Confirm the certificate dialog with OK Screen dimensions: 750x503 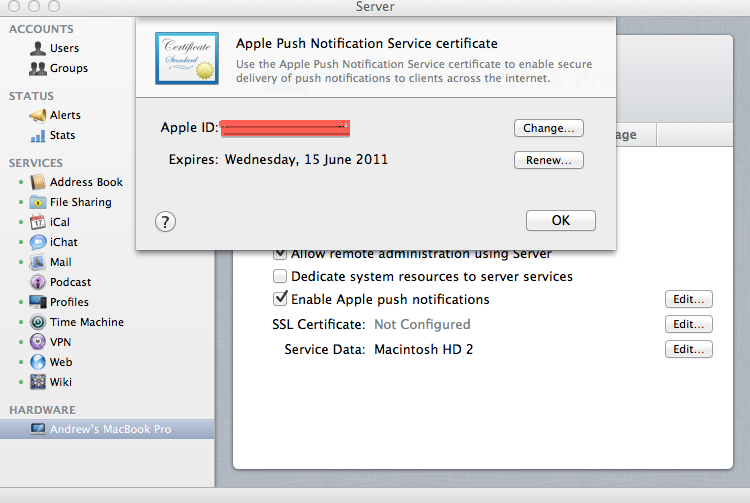point(561,220)
